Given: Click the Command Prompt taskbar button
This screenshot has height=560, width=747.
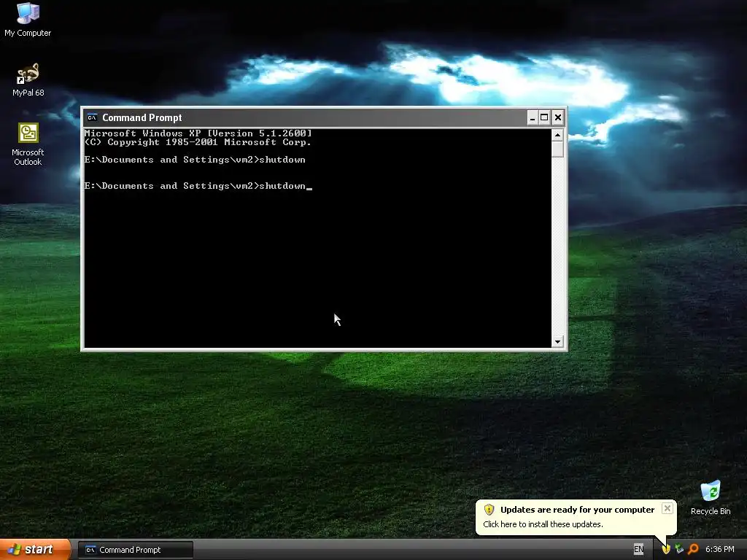Looking at the screenshot, I should [x=136, y=550].
